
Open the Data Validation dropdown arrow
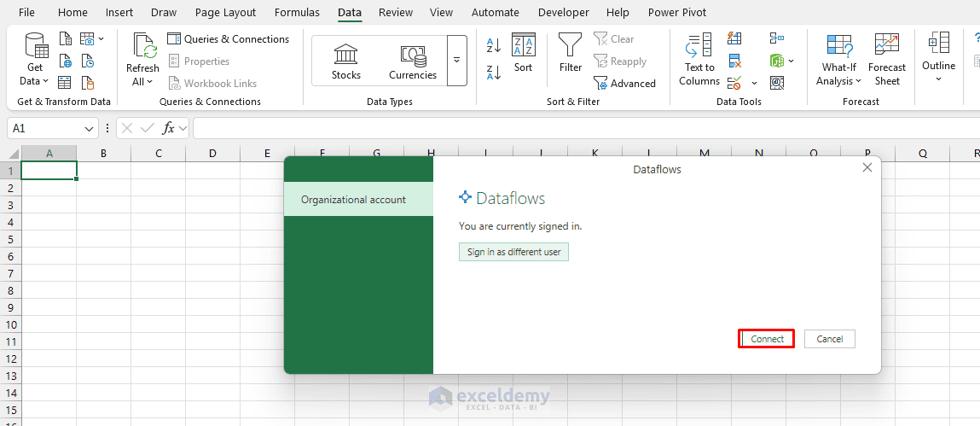pyautogui.click(x=754, y=83)
